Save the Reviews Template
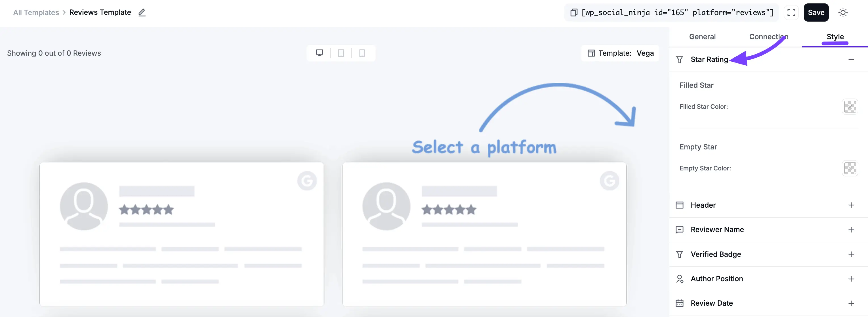This screenshot has height=317, width=868. 816,12
